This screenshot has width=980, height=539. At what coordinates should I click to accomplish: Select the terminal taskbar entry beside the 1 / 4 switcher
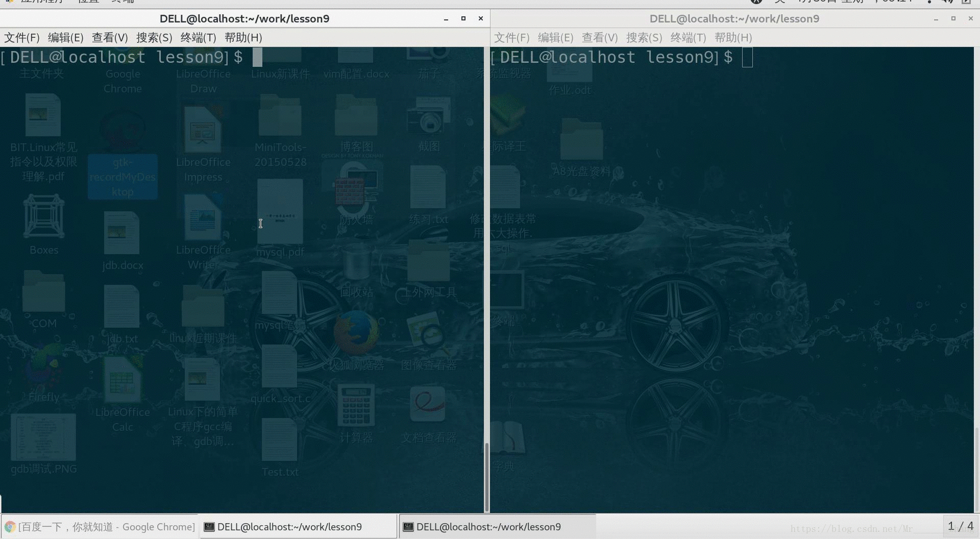click(x=497, y=527)
